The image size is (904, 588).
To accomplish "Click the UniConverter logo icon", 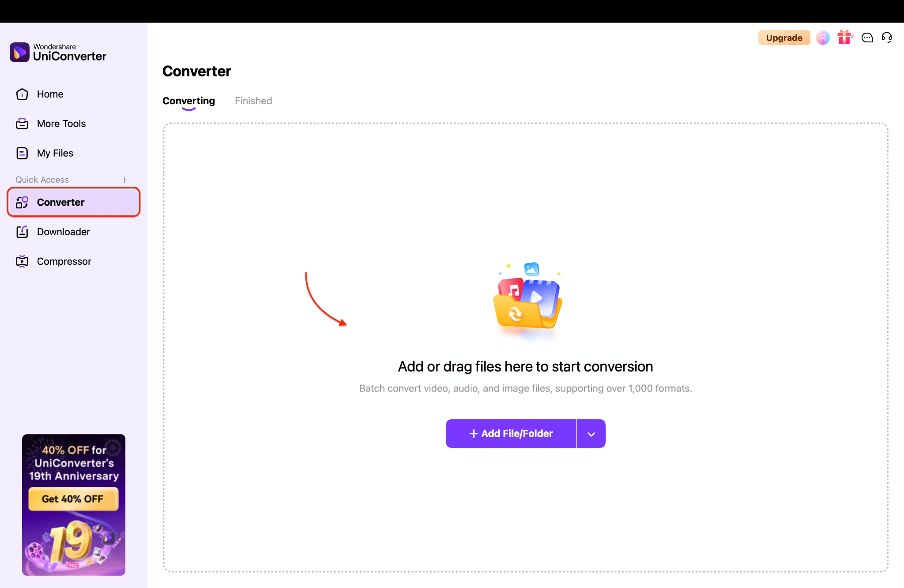I will pos(20,52).
